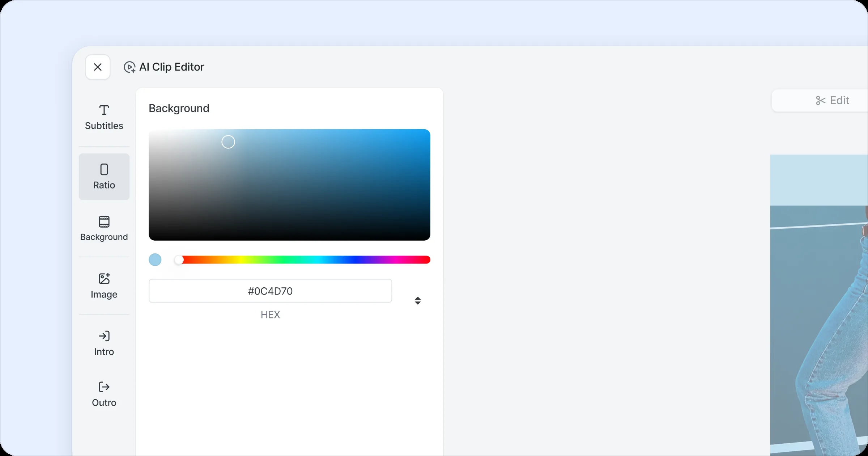Select the Ratio sidebar option
868x456 pixels.
click(x=104, y=177)
